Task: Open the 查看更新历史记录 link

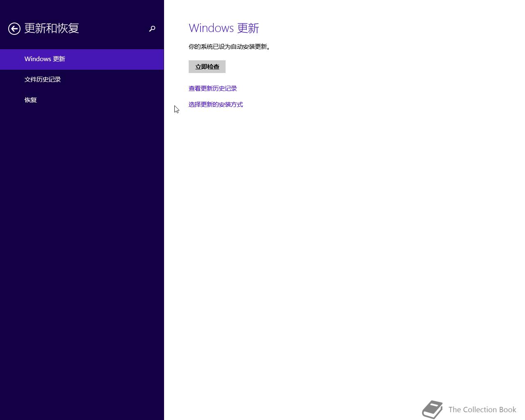Action: point(213,89)
